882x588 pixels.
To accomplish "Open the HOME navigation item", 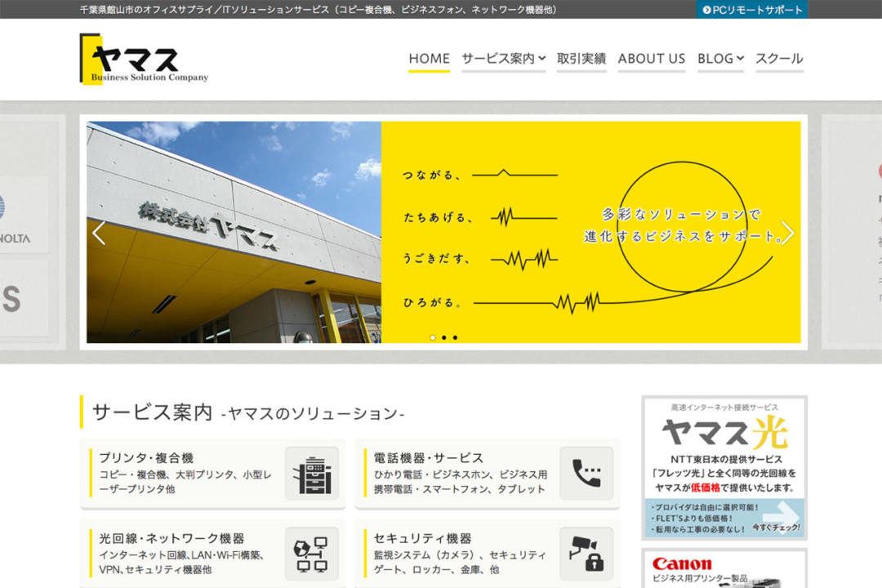I will click(429, 59).
